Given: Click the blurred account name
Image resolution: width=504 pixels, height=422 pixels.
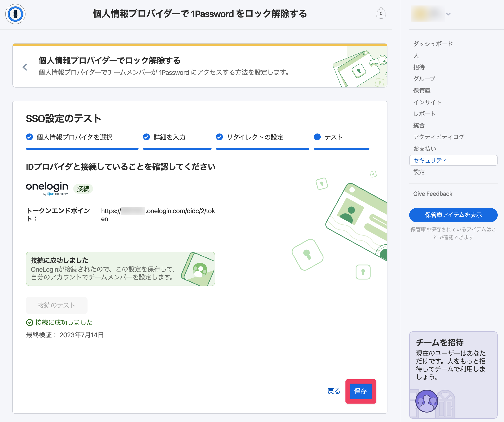Looking at the screenshot, I should click(427, 14).
